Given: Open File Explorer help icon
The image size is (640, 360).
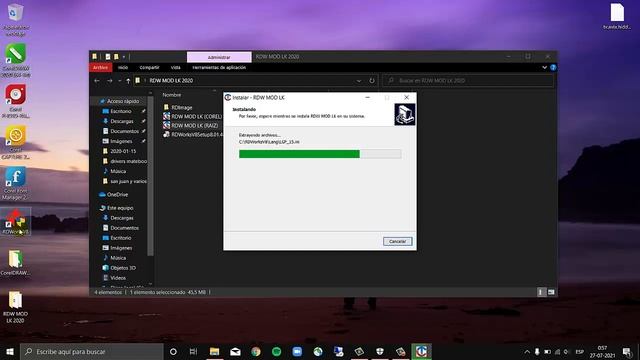Looking at the screenshot, I should pyautogui.click(x=553, y=67).
